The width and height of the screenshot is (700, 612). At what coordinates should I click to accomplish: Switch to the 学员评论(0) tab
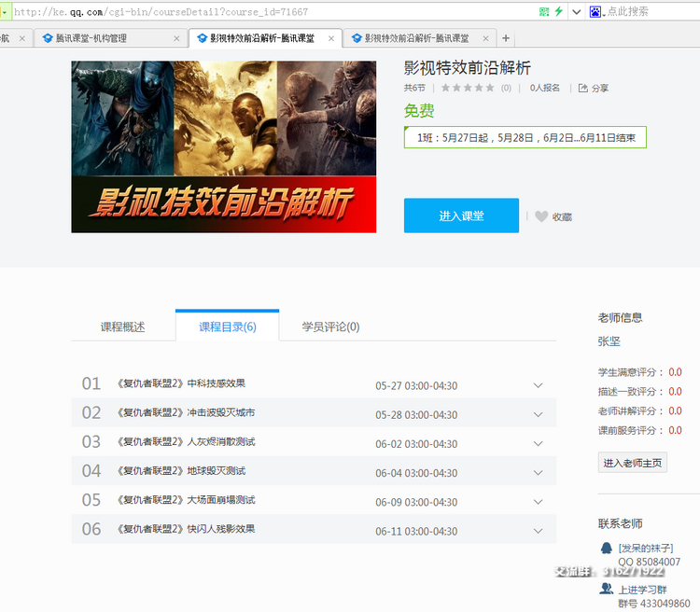[x=330, y=327]
